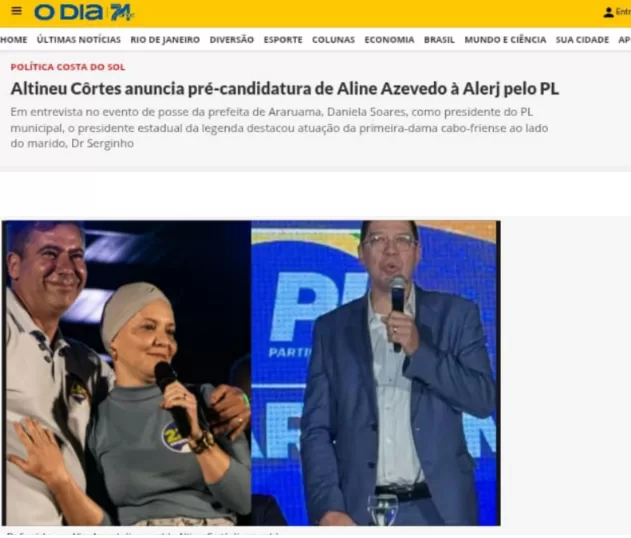Click the O Dia logo
The width and height of the screenshot is (631, 538).
[x=84, y=12]
